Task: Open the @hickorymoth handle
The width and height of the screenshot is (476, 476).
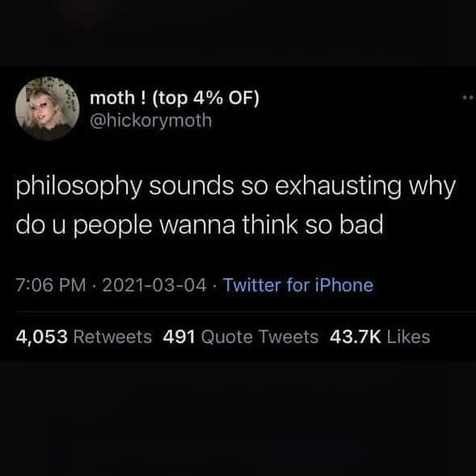Action: tap(151, 121)
